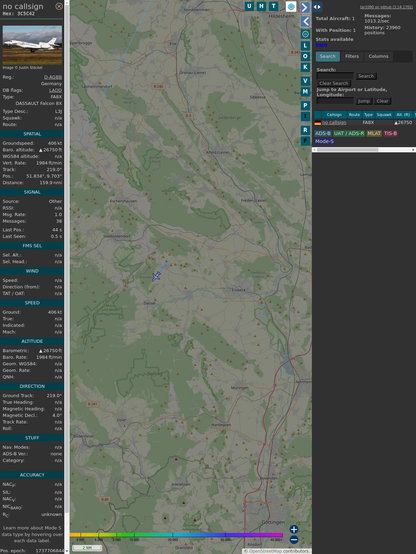Toggle the T track button

tap(273, 6)
